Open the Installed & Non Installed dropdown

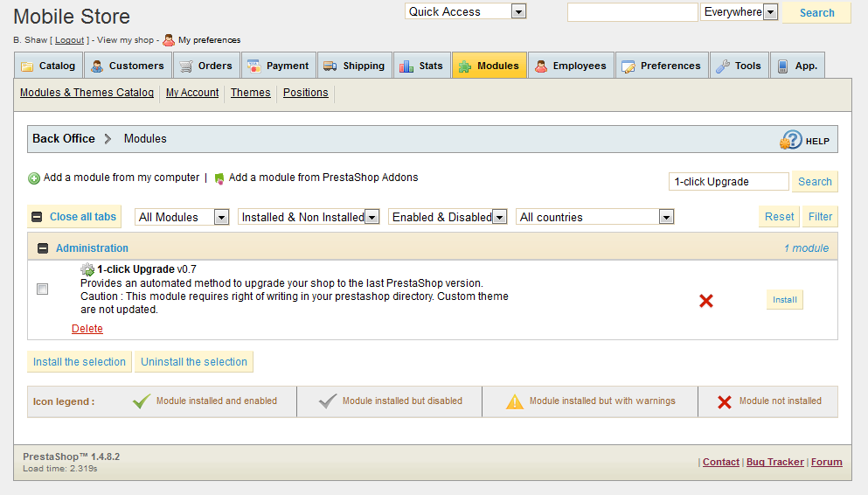pos(309,217)
